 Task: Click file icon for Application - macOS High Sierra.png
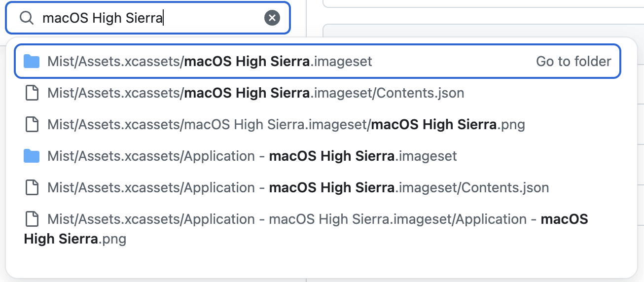pos(32,219)
